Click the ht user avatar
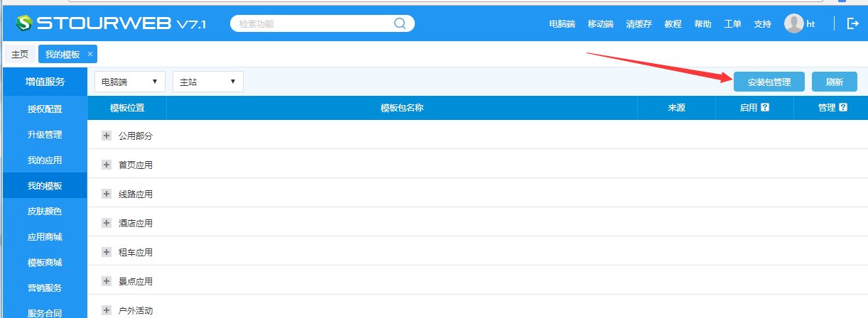The height and width of the screenshot is (318, 868). [x=793, y=23]
